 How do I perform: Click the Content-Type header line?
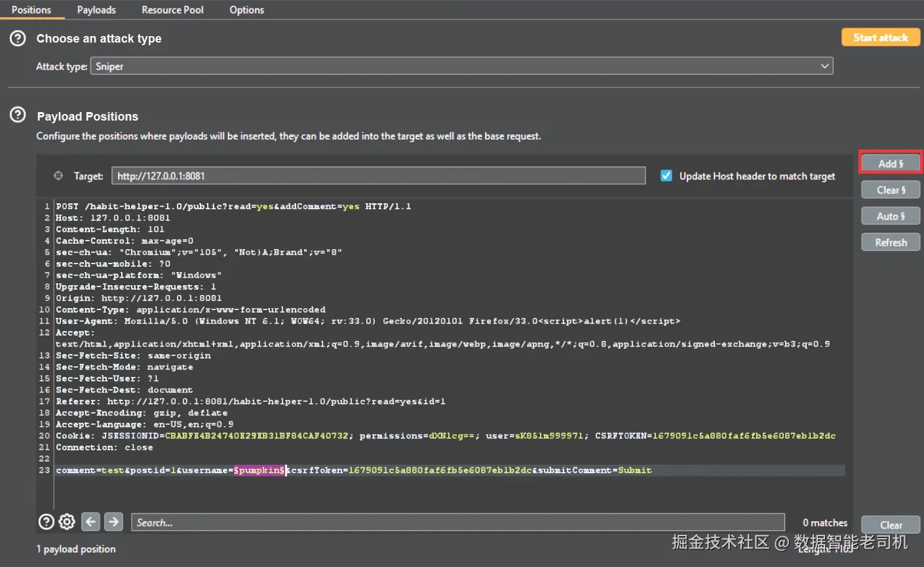point(191,309)
